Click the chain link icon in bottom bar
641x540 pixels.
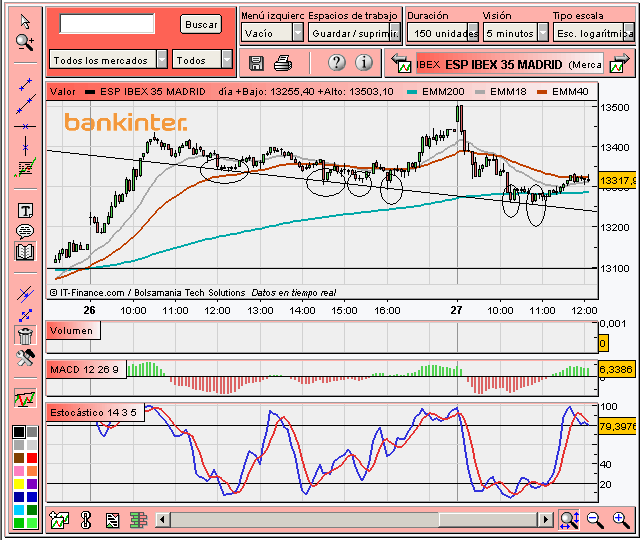pyautogui.click(x=86, y=520)
